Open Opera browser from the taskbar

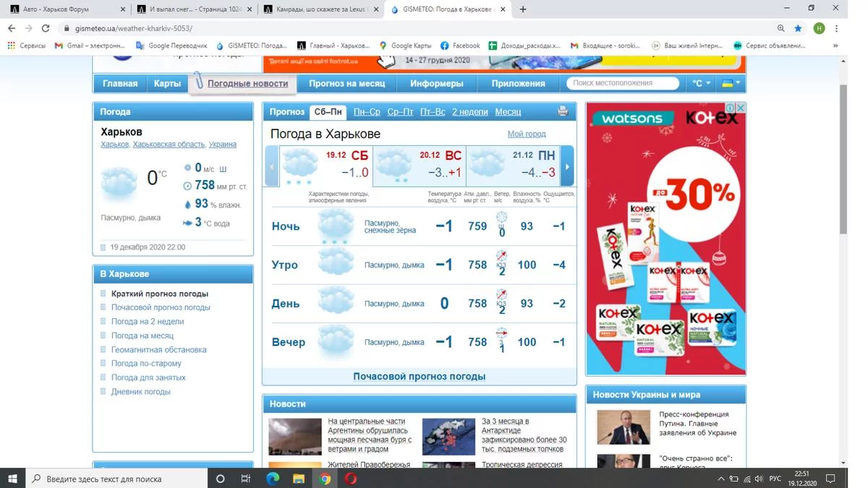[351, 479]
